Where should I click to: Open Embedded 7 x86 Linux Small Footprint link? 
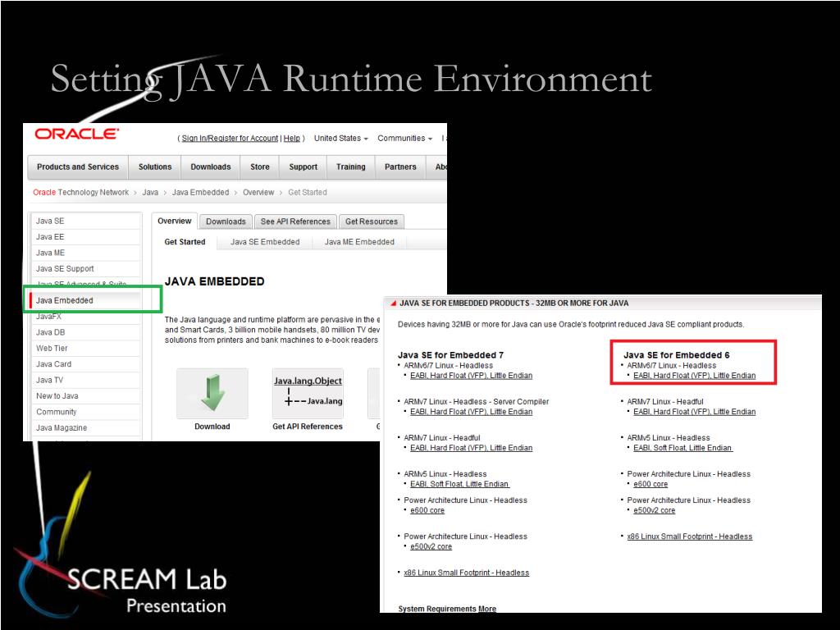coord(467,573)
